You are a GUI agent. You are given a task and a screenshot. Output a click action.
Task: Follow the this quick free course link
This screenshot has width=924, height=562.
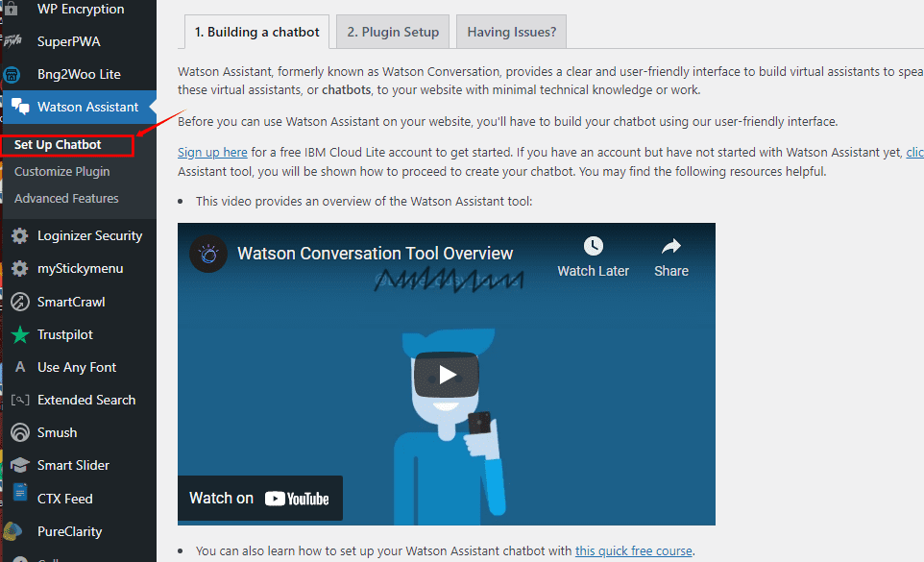[634, 550]
